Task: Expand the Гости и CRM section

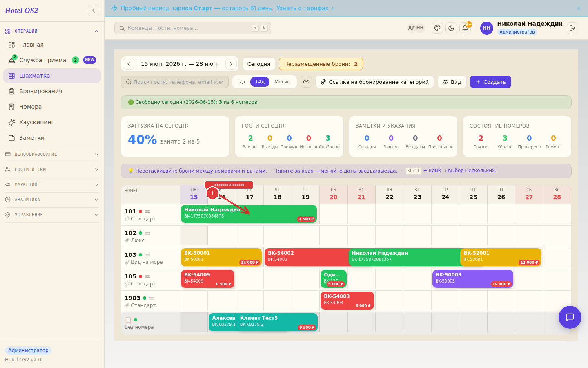Action: coord(52,169)
